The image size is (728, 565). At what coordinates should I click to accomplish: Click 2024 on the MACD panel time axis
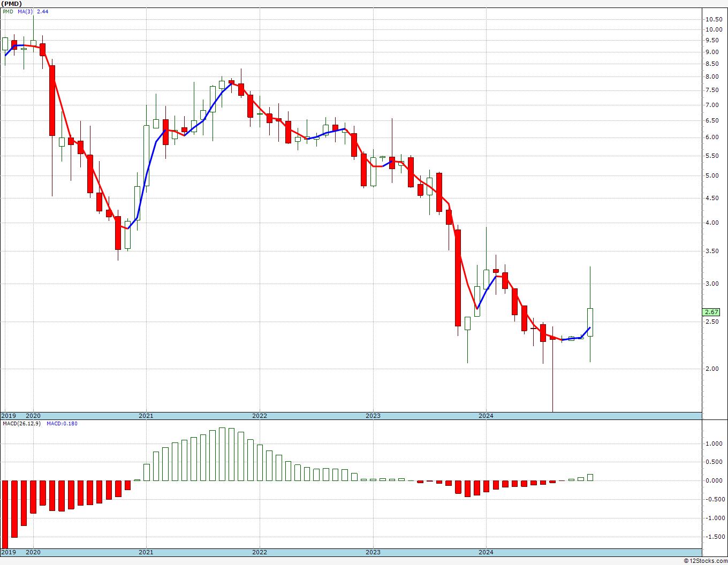486,552
